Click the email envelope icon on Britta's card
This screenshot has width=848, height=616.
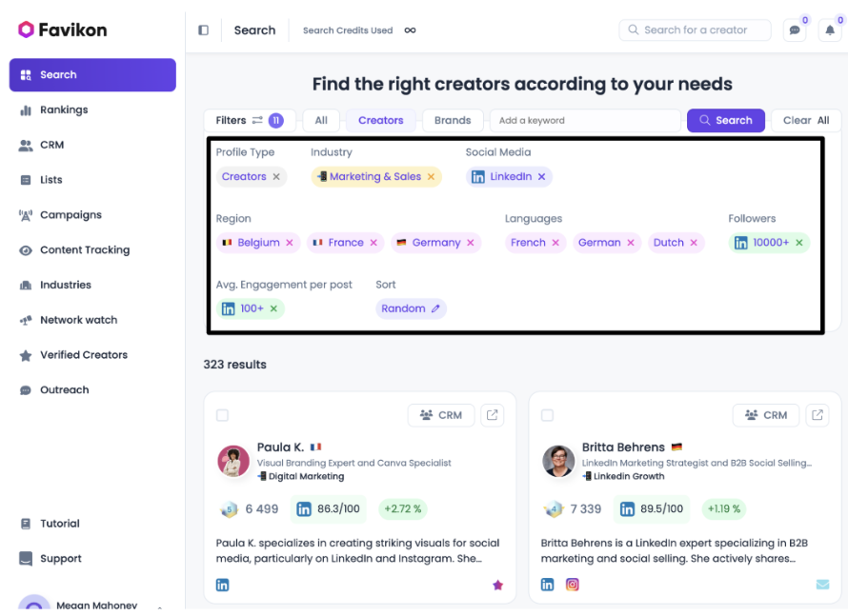click(x=822, y=585)
